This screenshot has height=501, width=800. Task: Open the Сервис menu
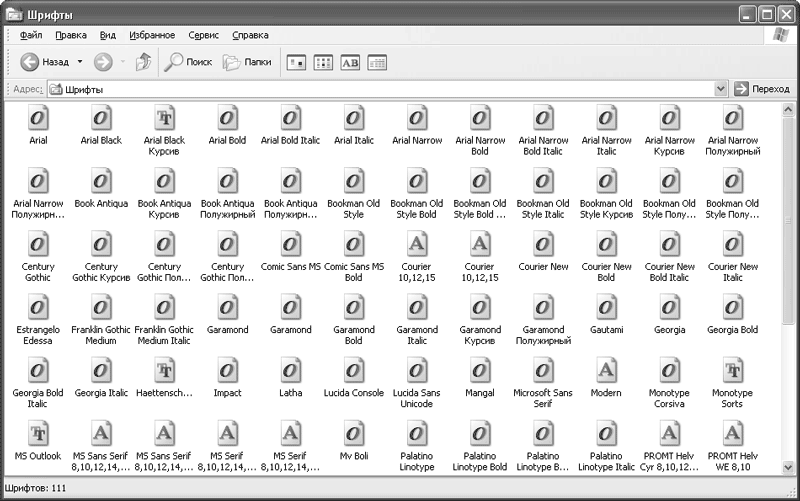point(204,35)
